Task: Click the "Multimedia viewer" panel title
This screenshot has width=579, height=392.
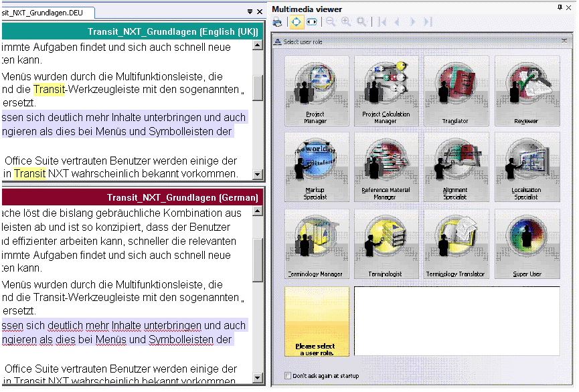Action: [307, 9]
